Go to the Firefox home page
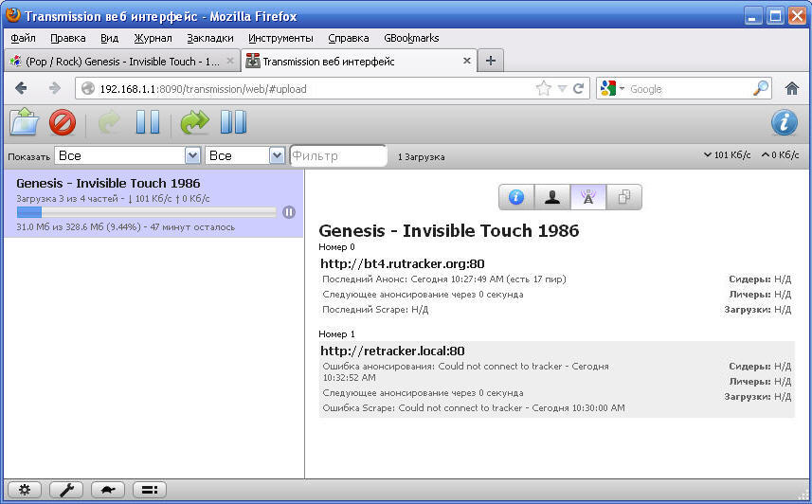Viewport: 812px width, 504px height. click(791, 88)
